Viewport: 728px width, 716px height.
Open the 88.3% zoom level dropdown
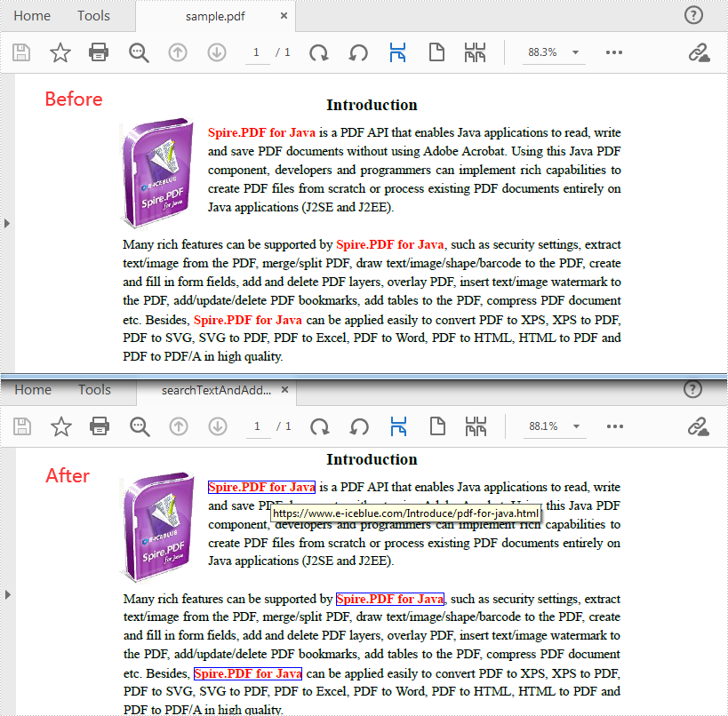[576, 52]
